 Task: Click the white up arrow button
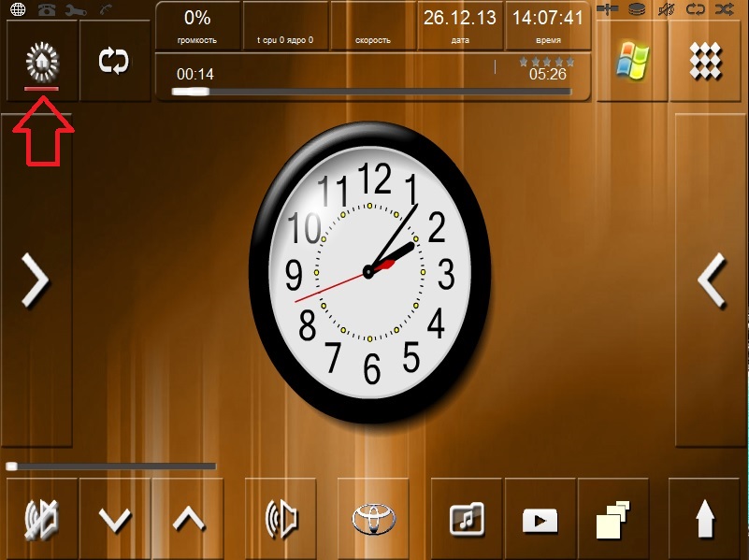706,519
